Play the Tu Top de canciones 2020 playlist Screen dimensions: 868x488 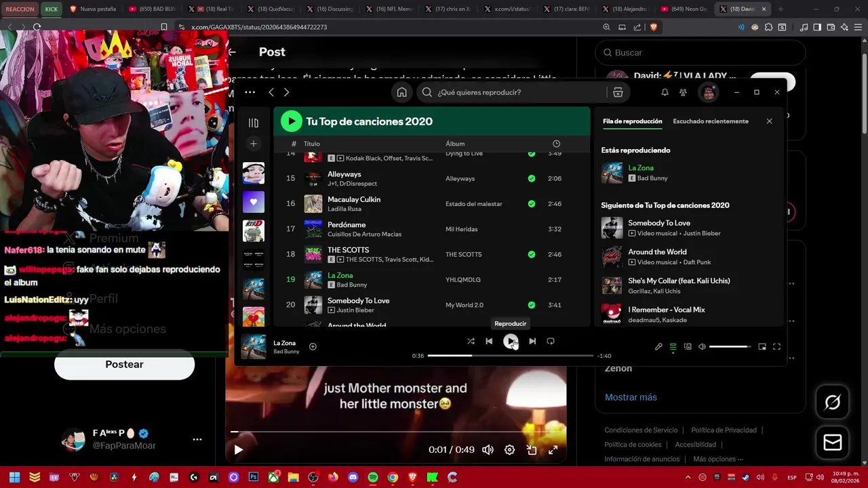[291, 121]
